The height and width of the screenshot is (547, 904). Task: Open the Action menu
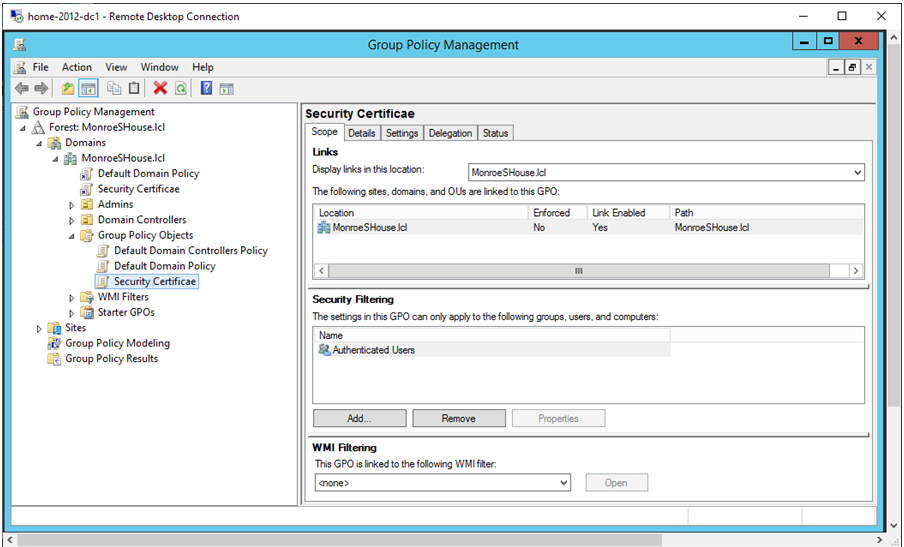point(77,67)
